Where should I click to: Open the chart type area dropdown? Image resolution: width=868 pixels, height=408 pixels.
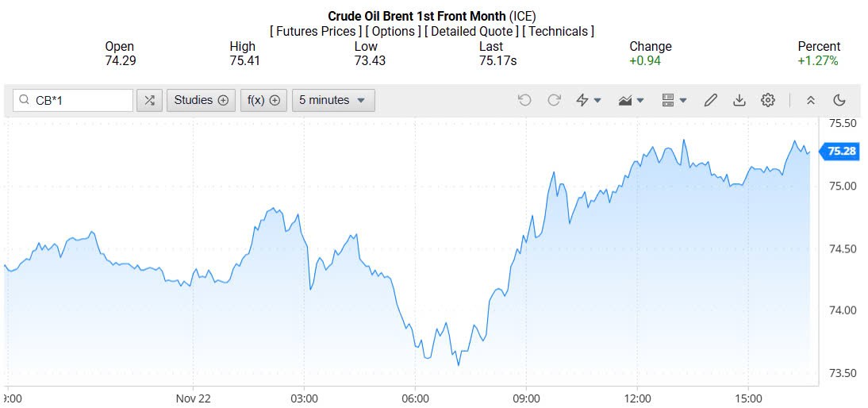(632, 100)
